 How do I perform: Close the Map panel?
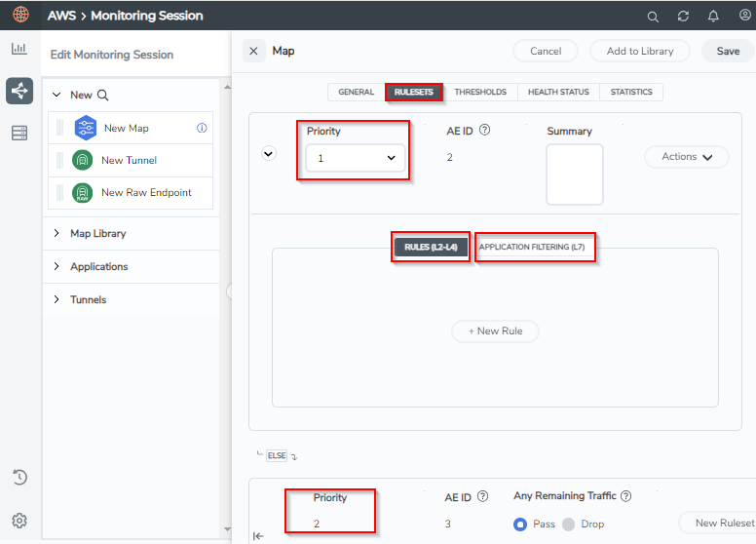point(253,51)
